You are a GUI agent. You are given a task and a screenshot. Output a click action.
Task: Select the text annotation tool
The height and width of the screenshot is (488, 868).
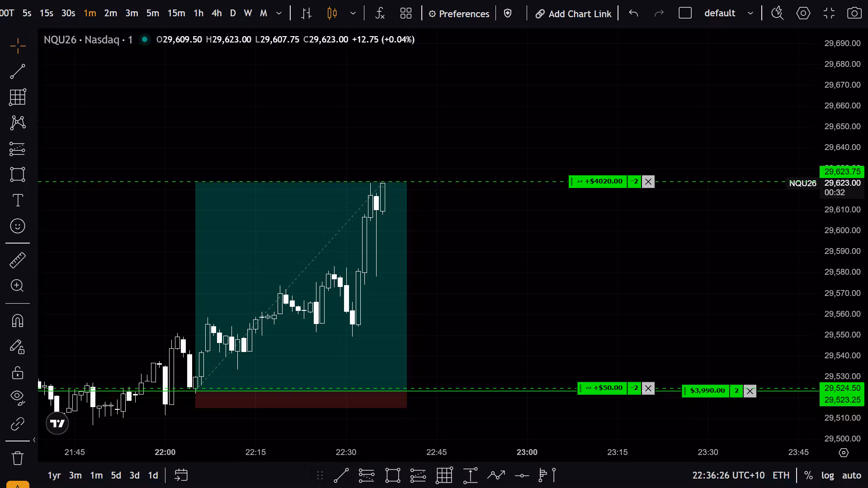point(18,200)
